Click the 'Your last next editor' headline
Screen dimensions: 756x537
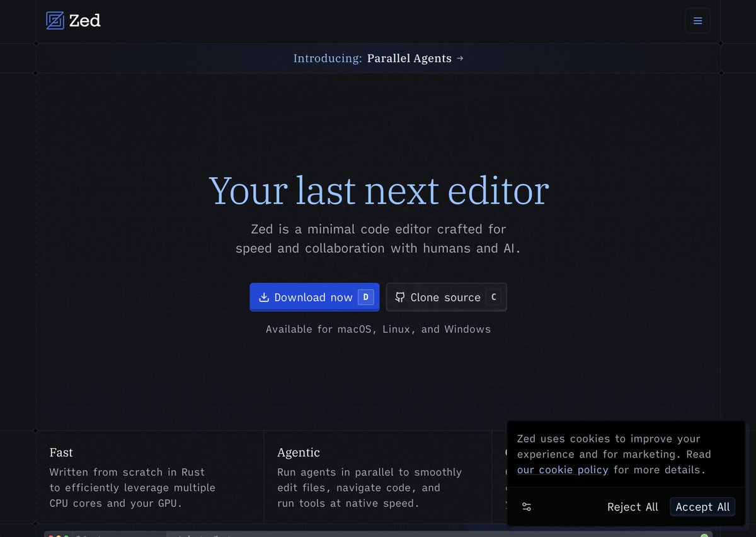(379, 190)
